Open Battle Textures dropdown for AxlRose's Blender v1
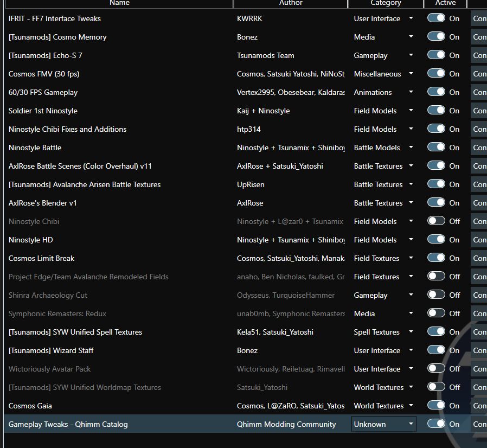Image resolution: width=487 pixels, height=448 pixels. point(383,203)
